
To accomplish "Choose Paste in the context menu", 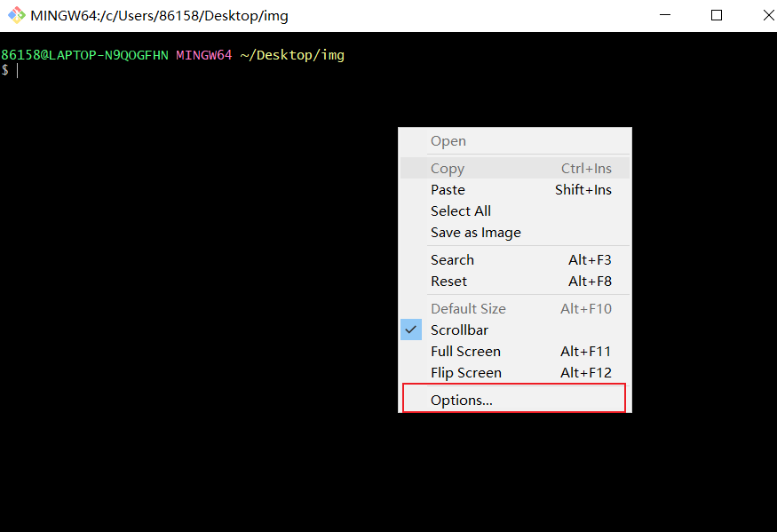I will pos(448,190).
